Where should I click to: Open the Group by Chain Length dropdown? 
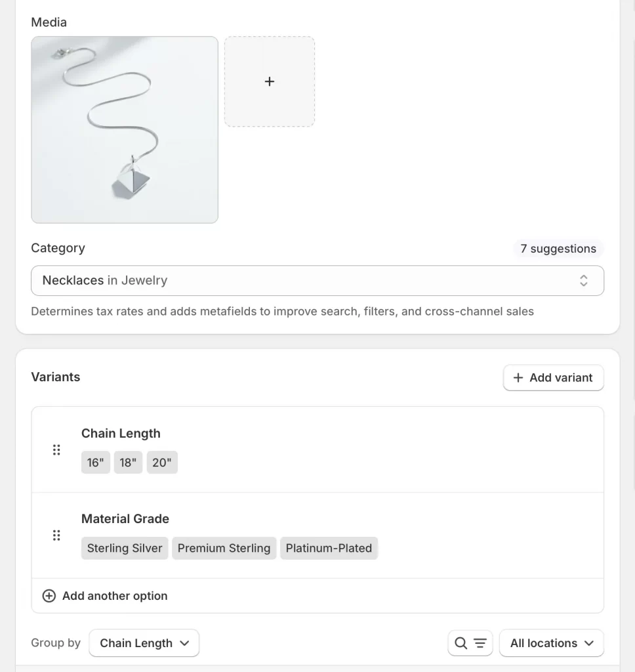144,642
